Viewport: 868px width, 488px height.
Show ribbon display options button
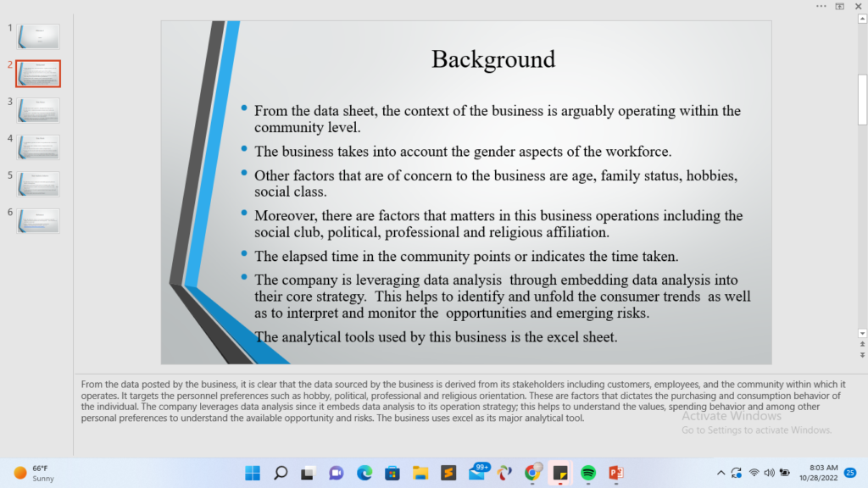839,6
